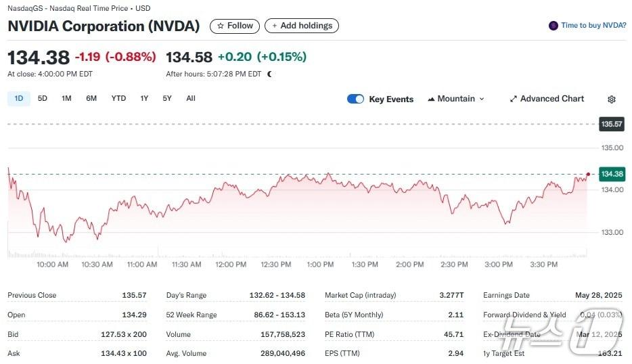The width and height of the screenshot is (632, 364).
Task: Open the Time to buy NVDA? link
Action: 593,26
